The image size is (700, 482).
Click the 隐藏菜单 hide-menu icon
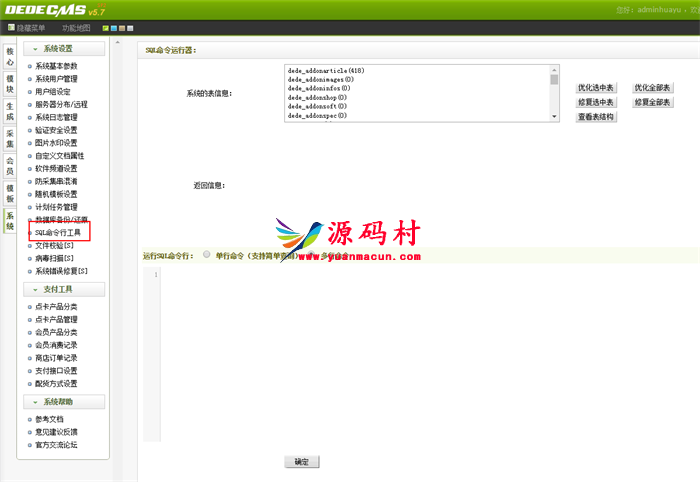click(x=8, y=28)
